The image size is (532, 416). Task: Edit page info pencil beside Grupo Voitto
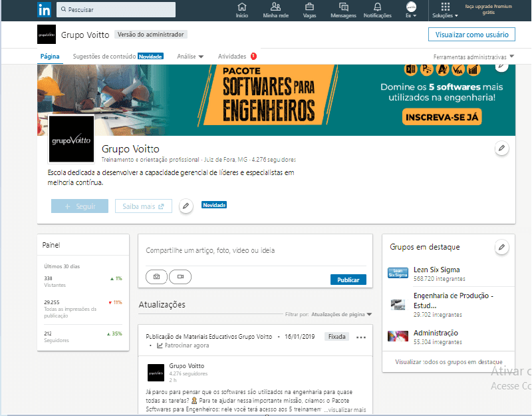501,148
